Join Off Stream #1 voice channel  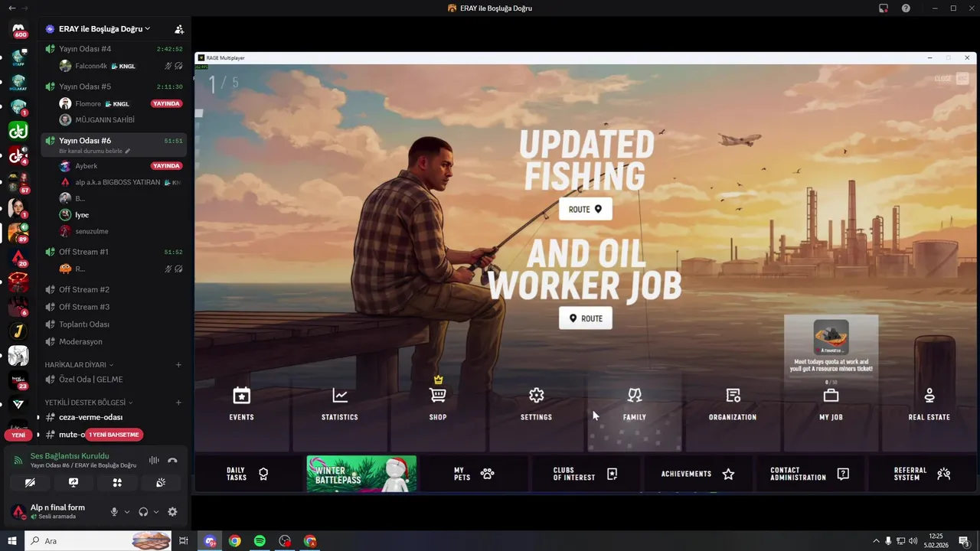tap(114, 252)
